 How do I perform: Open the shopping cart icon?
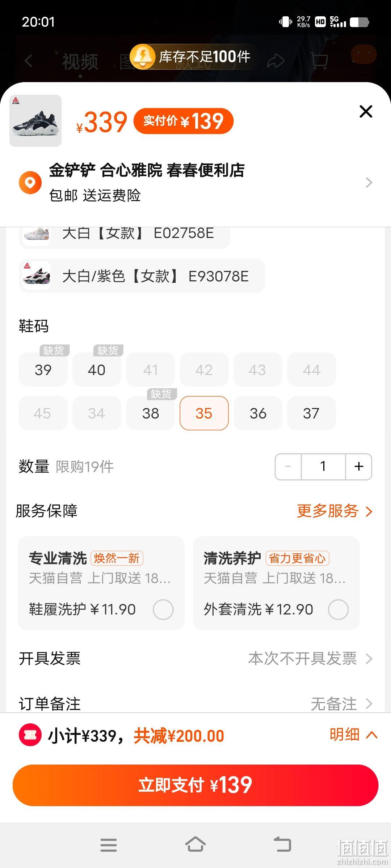pos(319,60)
